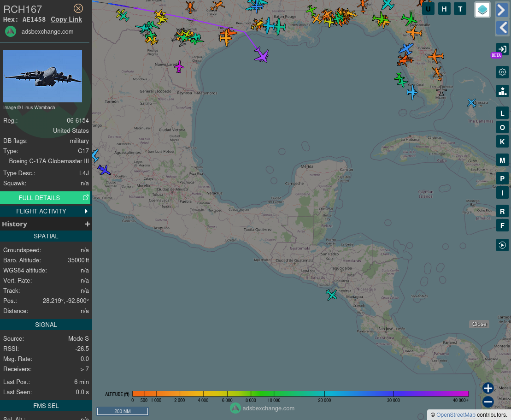Toggle the O button on map
The image size is (511, 420).
tap(502, 128)
